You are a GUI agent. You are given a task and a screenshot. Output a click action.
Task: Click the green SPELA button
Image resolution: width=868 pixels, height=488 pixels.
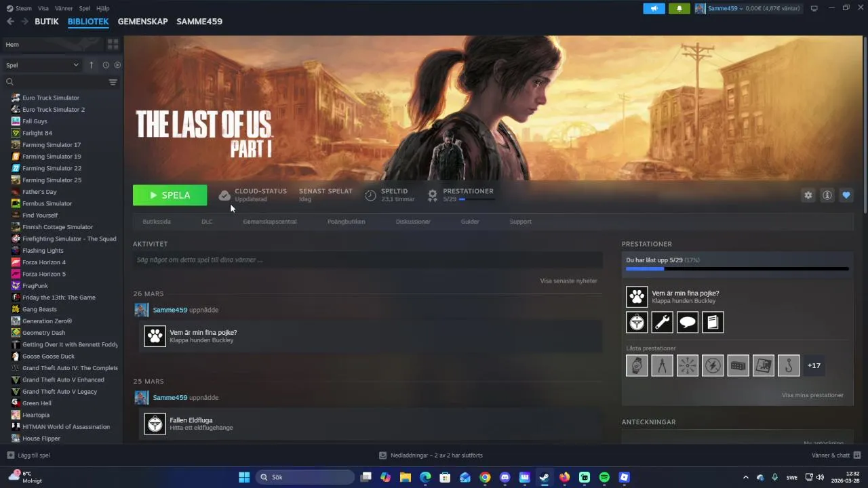[170, 195]
